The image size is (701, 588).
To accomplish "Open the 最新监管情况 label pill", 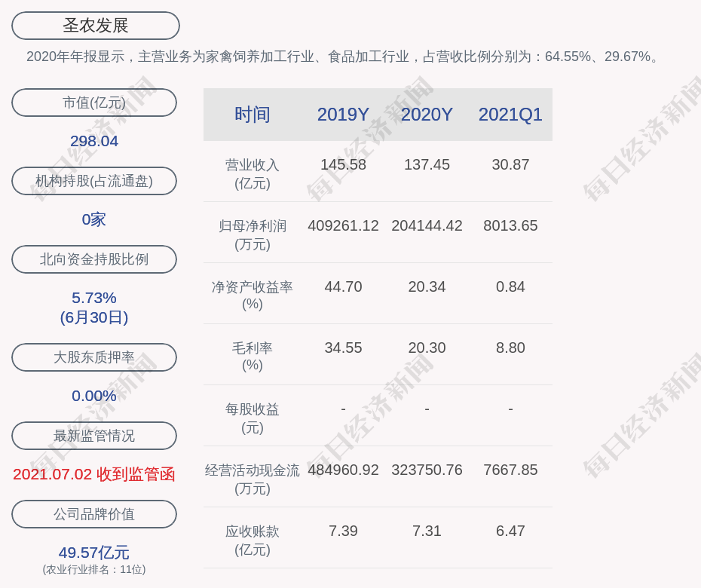I will pyautogui.click(x=94, y=436).
